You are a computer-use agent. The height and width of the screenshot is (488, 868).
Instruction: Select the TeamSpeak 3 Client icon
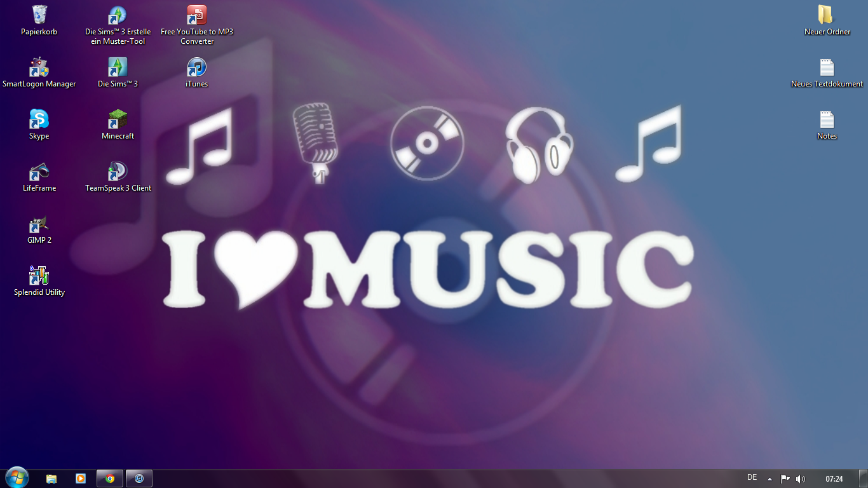(118, 172)
